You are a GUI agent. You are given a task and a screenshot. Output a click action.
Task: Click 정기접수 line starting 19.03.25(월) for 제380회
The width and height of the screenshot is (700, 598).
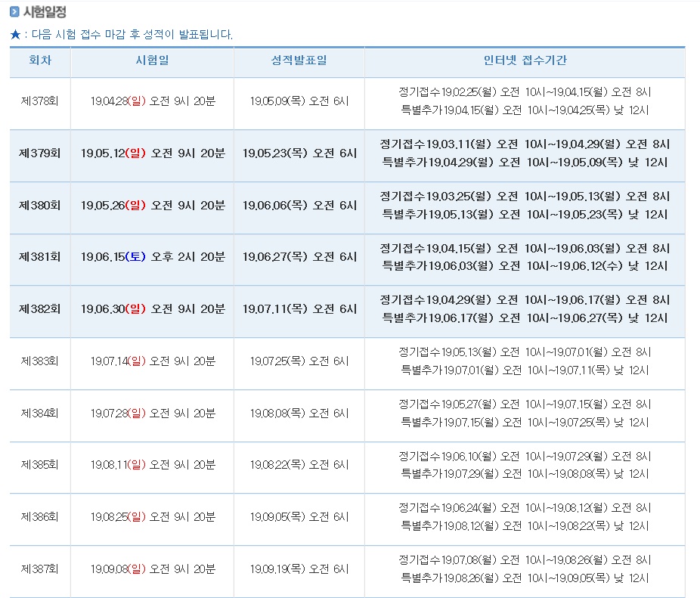525,197
